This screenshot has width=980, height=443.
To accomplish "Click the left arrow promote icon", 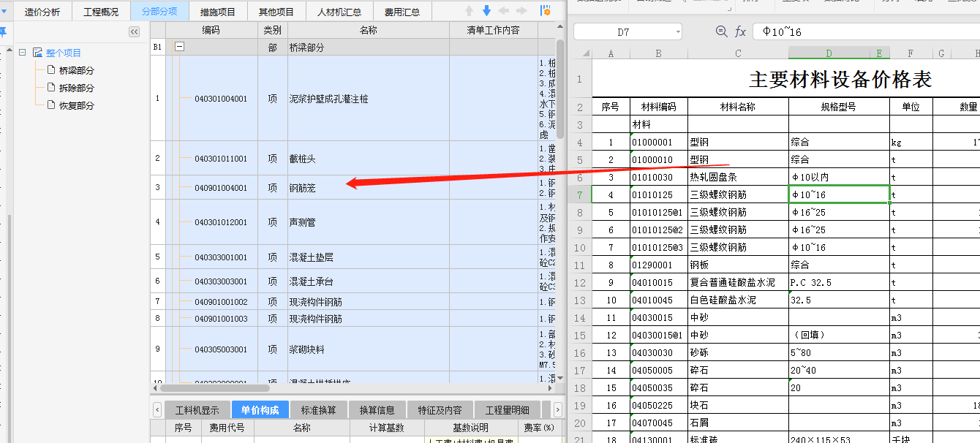I will coord(504,11).
